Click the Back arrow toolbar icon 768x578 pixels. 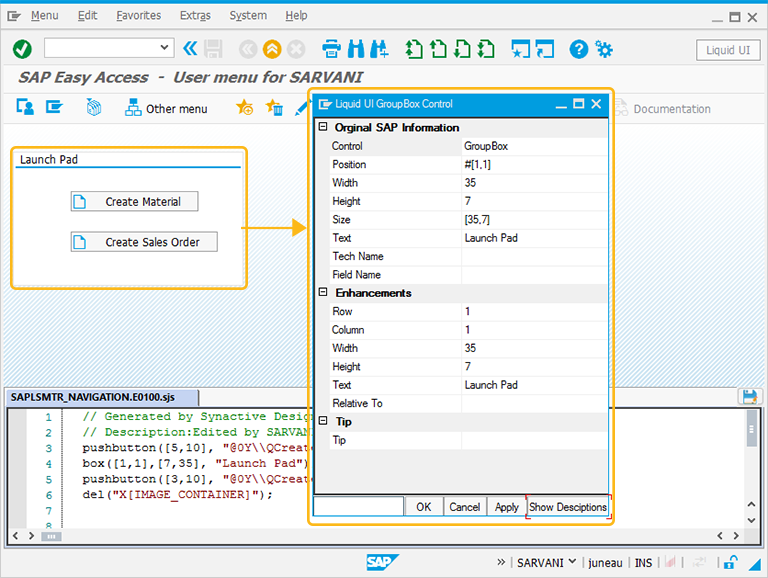[x=248, y=49]
